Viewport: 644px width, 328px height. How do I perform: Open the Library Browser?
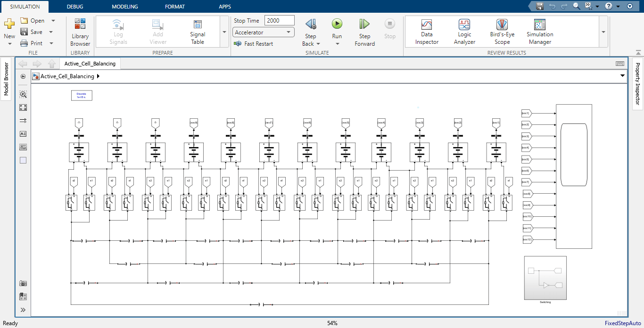click(80, 32)
